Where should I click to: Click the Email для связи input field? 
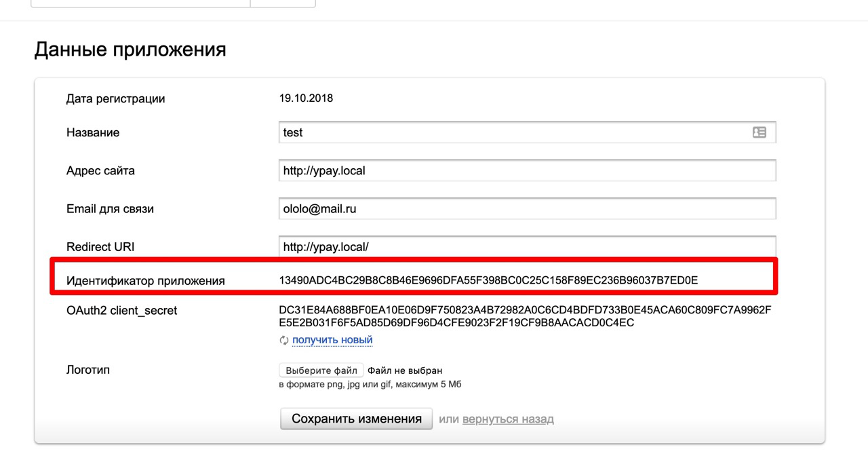526,209
